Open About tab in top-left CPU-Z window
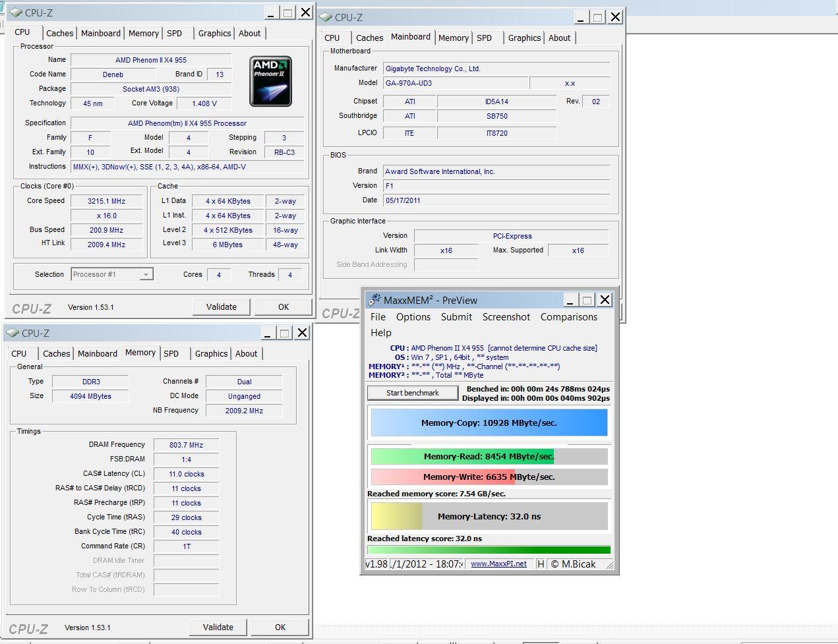838x644 pixels. coord(249,34)
